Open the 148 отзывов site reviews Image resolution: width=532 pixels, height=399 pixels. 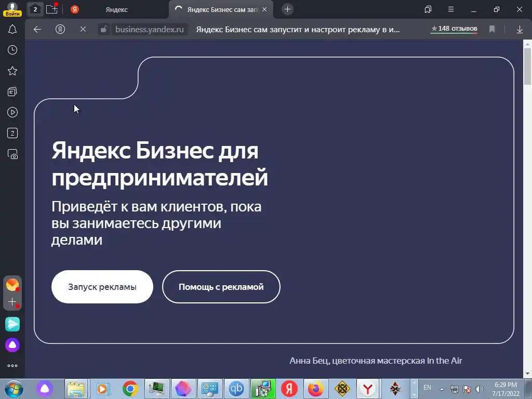[454, 29]
